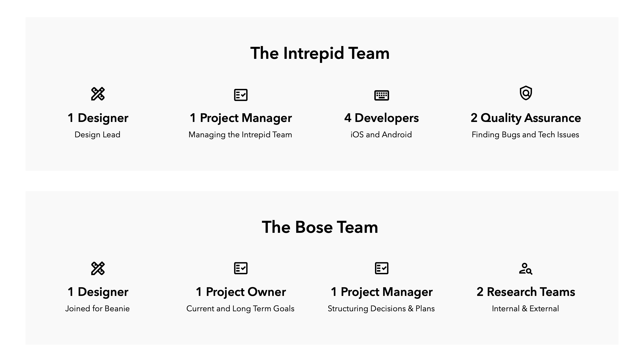Click the checklist icon above Intrepid Project Manager

click(240, 95)
